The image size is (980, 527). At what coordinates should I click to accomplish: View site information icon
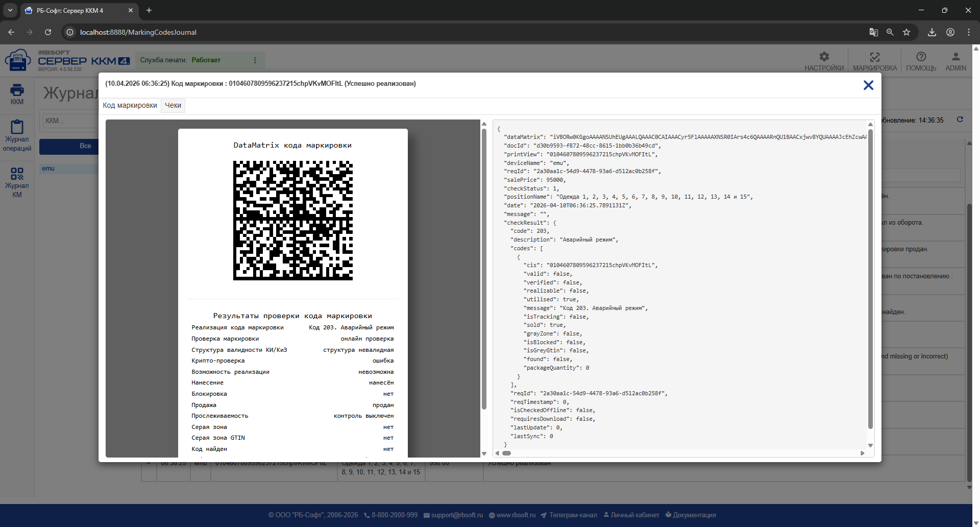point(70,32)
